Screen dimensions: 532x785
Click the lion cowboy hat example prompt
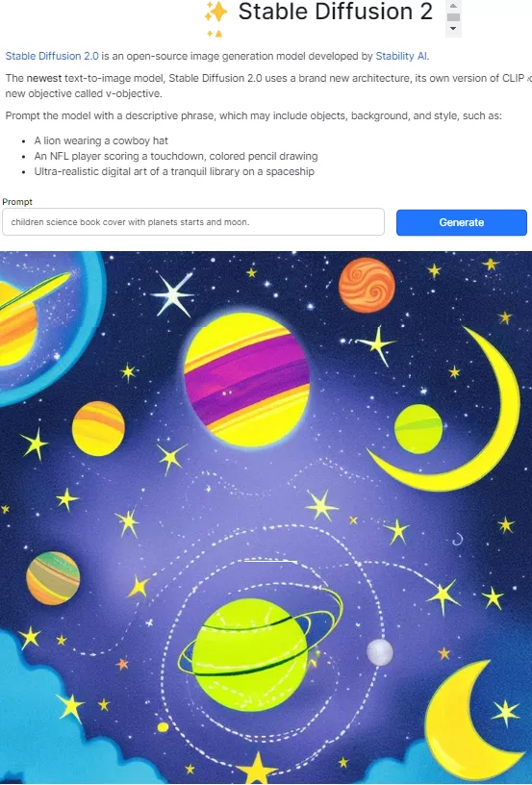(x=101, y=140)
